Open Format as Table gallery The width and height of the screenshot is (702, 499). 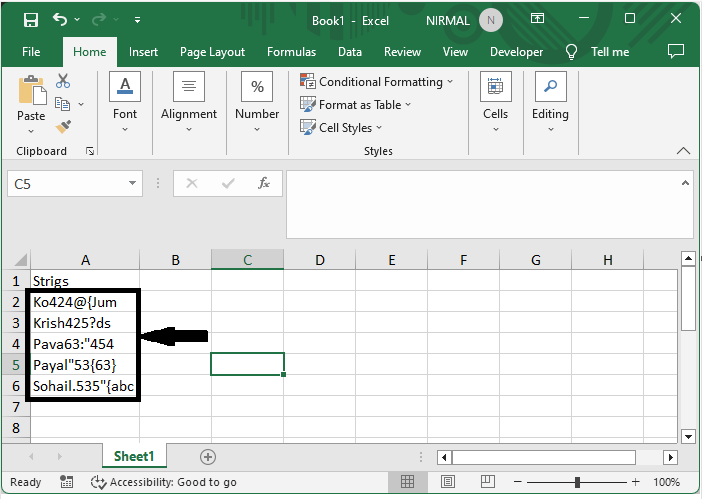tap(355, 105)
